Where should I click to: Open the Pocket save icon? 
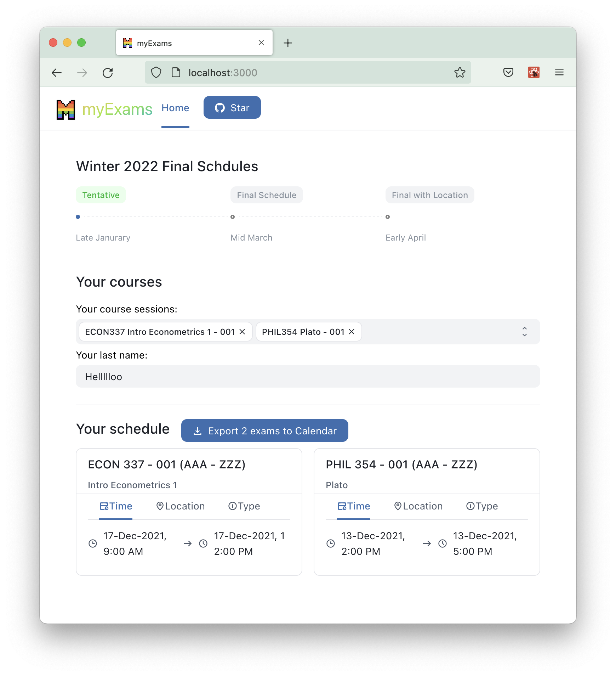508,73
